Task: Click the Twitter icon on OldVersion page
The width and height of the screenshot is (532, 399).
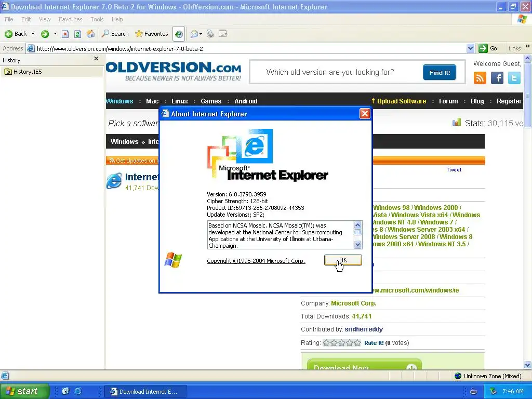Action: (514, 78)
